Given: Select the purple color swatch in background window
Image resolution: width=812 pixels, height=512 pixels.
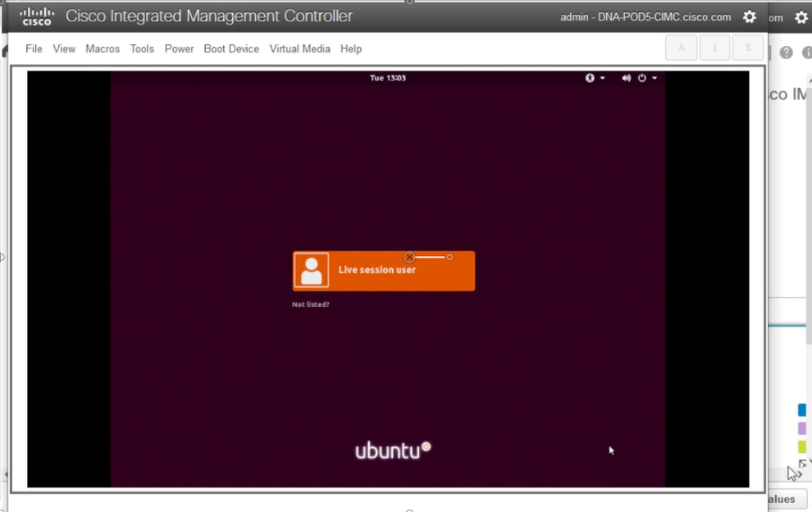Looking at the screenshot, I should pos(802,428).
